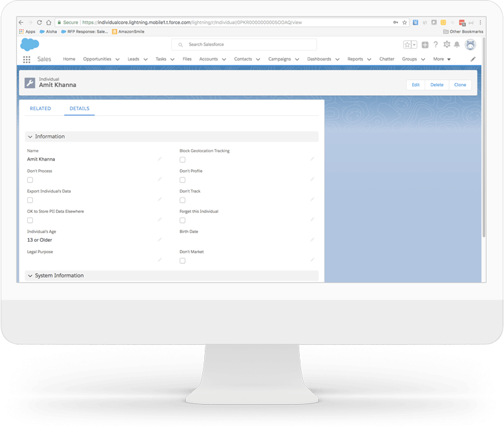The height and width of the screenshot is (428, 504).
Task: Expand Campaigns dropdown chevron
Action: [x=297, y=59]
